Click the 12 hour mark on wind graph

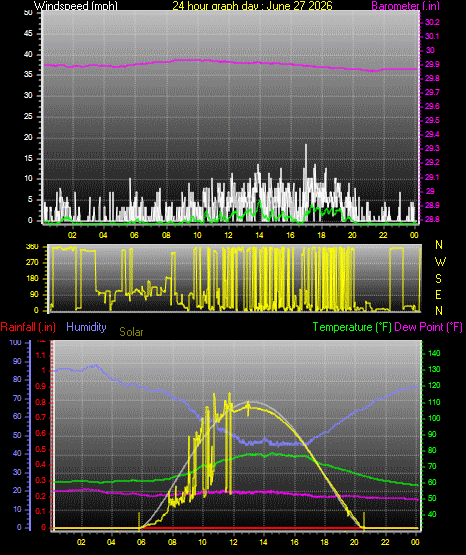(228, 235)
